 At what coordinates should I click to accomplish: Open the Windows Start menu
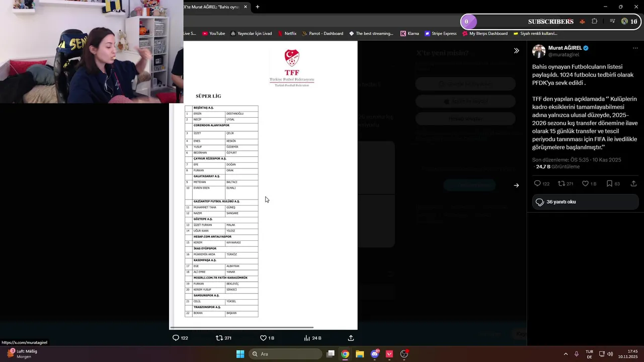click(240, 354)
